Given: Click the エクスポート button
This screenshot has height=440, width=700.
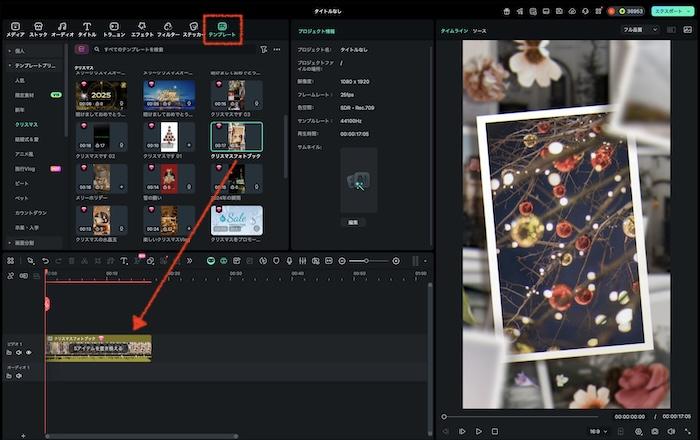Looking at the screenshot, I should pyautogui.click(x=672, y=10).
